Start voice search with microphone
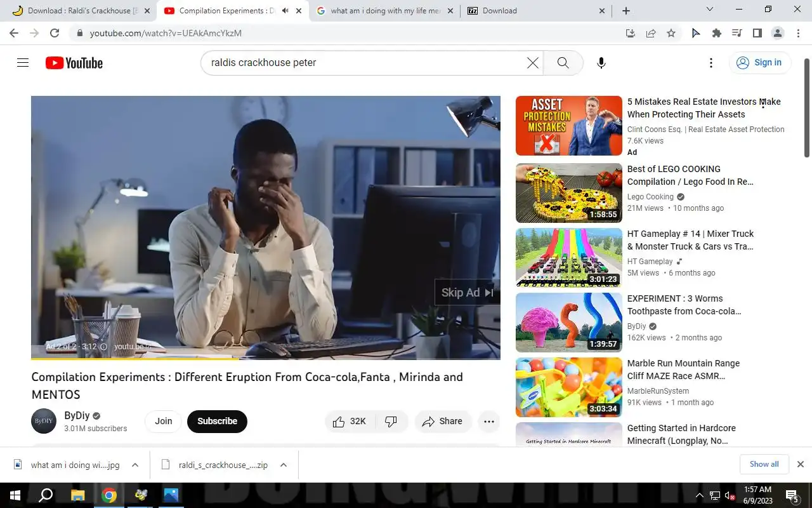The image size is (812, 508). point(601,62)
